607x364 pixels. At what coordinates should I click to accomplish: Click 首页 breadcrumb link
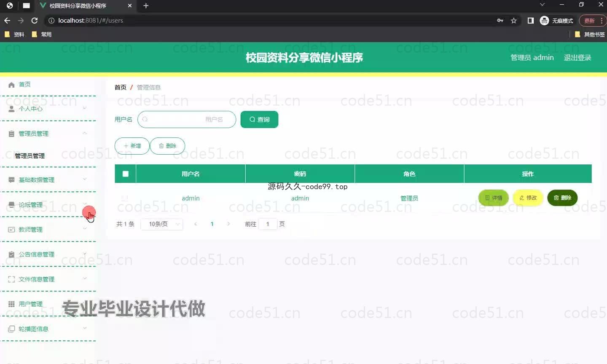[121, 87]
